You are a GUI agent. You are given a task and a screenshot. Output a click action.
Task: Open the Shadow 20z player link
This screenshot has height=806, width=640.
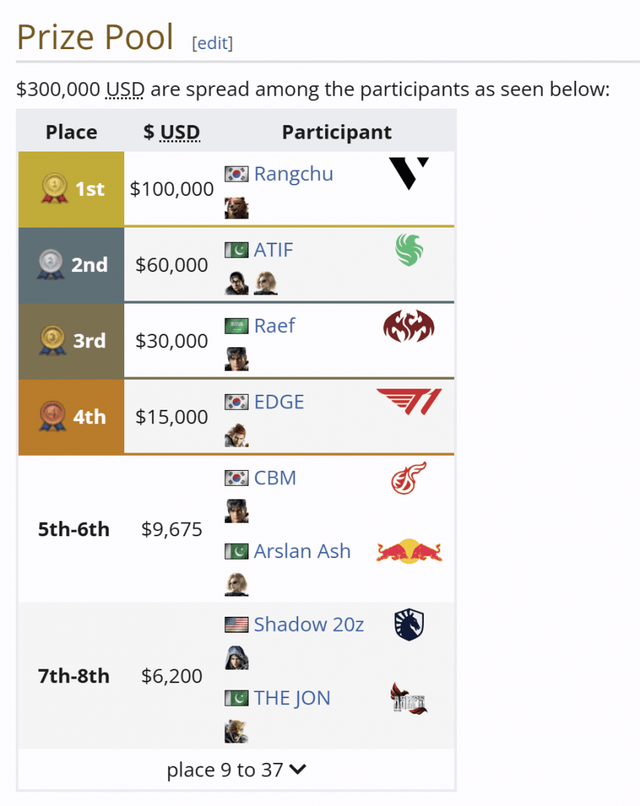[308, 625]
